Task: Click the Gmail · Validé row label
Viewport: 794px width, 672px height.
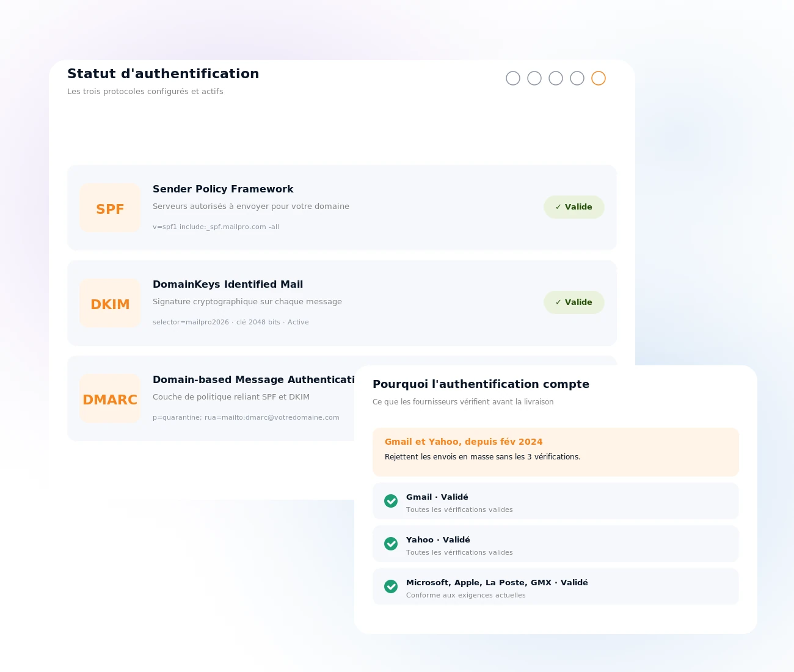Action: 437,497
